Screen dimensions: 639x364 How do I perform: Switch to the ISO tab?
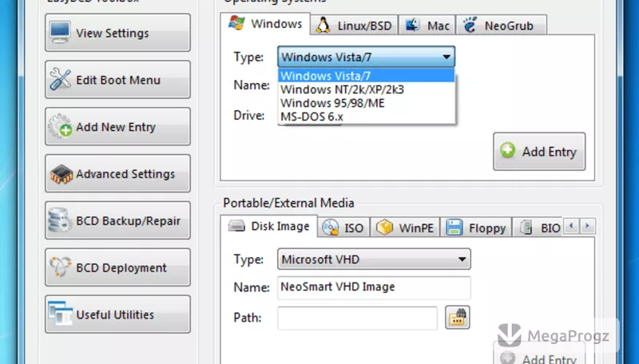pos(343,227)
